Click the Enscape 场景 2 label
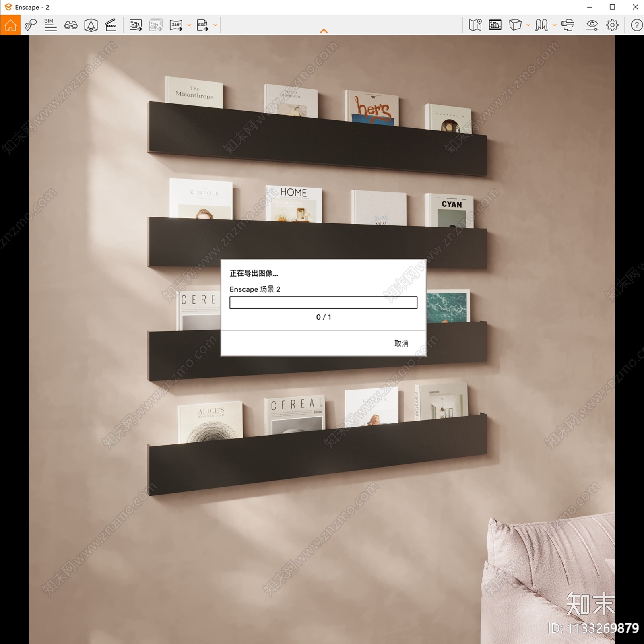This screenshot has height=644, width=644. pos(255,289)
